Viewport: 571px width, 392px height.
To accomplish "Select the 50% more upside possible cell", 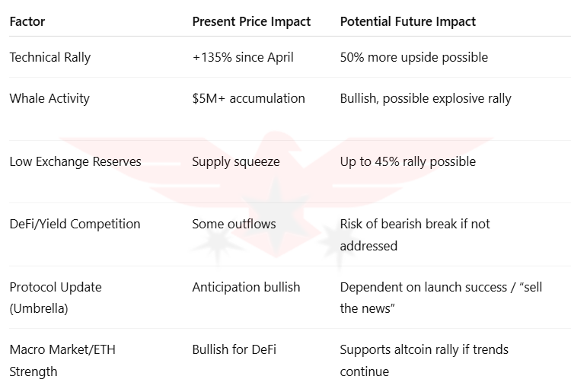I will point(413,58).
